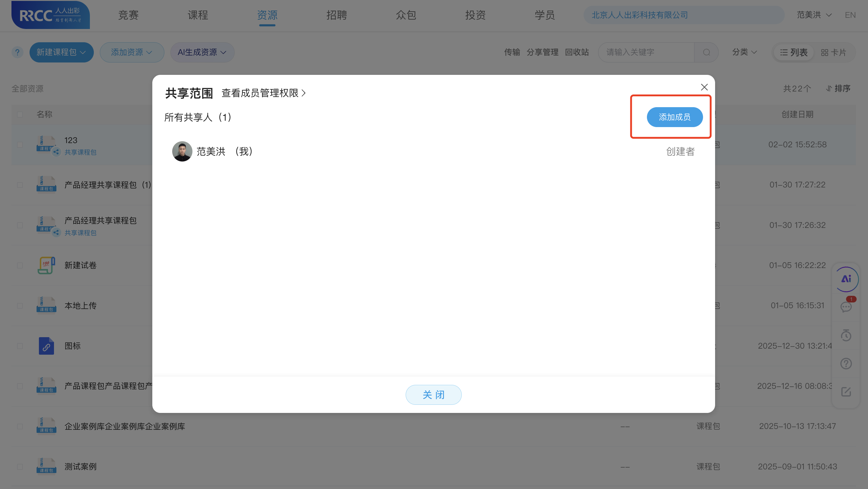Click the 新建试卷 exam paper icon

tap(46, 265)
